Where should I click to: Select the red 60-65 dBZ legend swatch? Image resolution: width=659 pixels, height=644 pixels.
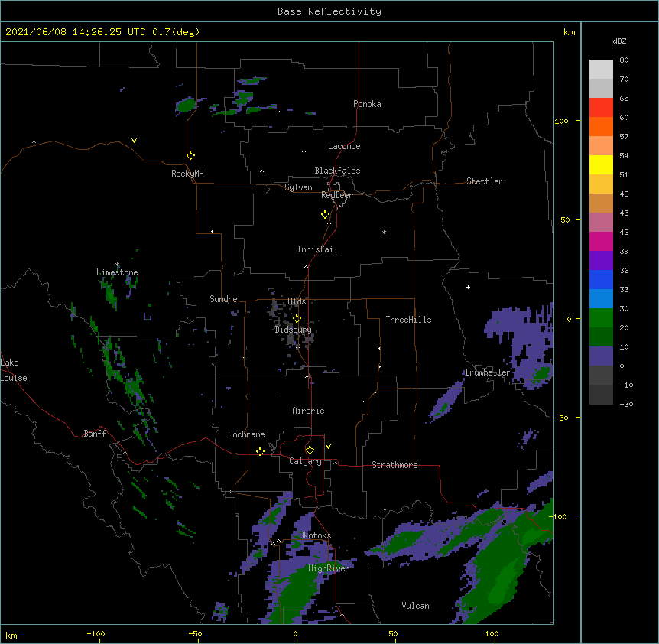point(601,108)
